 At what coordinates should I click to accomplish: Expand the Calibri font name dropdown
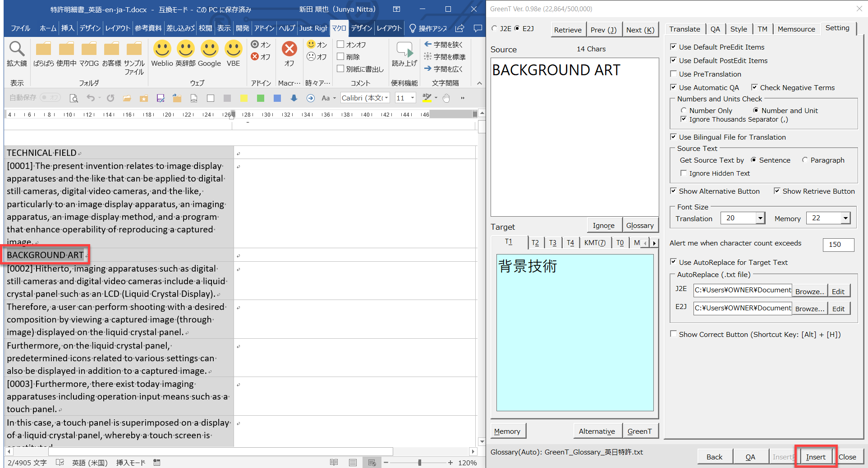[386, 98]
